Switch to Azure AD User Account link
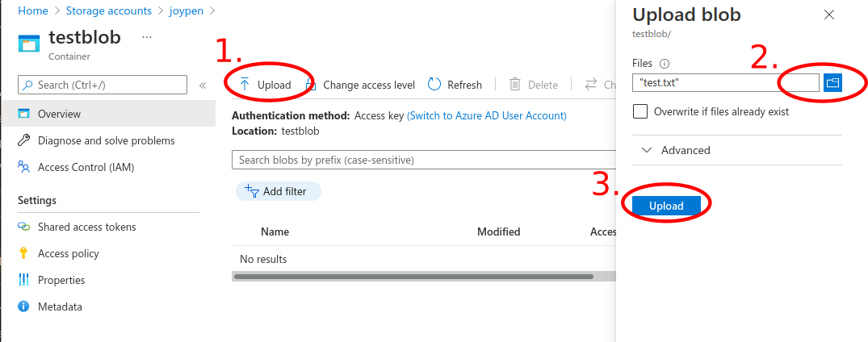This screenshot has width=868, height=342. click(x=487, y=115)
